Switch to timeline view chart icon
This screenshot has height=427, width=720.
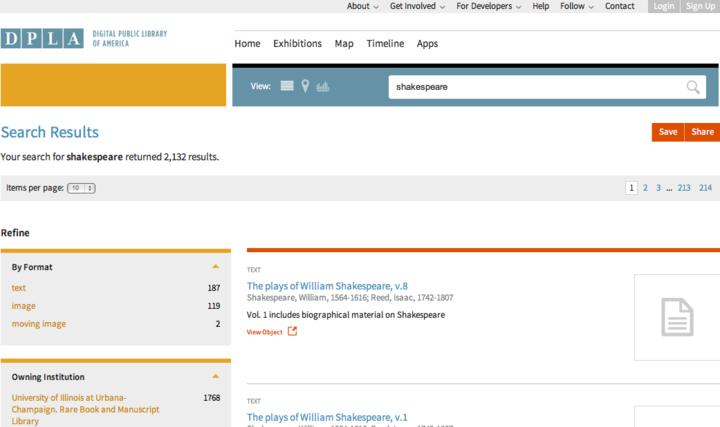(x=323, y=86)
